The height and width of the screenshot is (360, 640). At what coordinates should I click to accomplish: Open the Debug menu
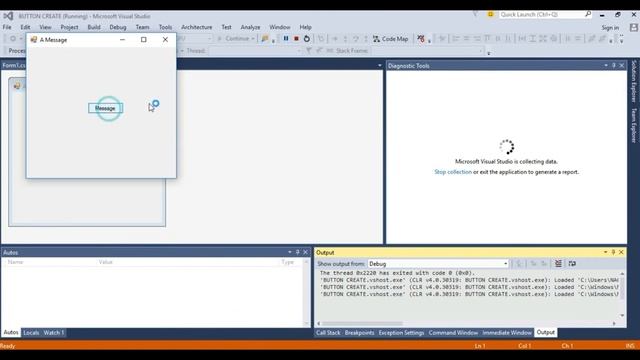coord(118,27)
